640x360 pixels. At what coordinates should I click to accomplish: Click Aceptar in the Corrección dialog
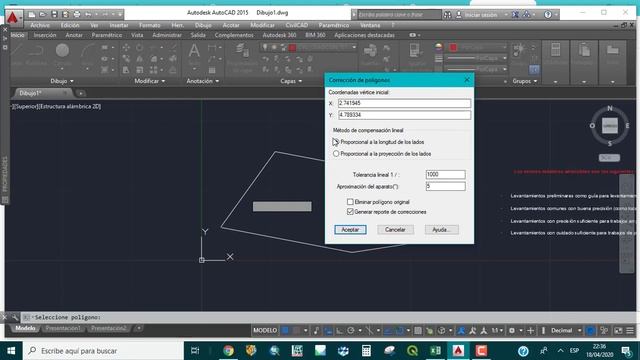point(350,230)
